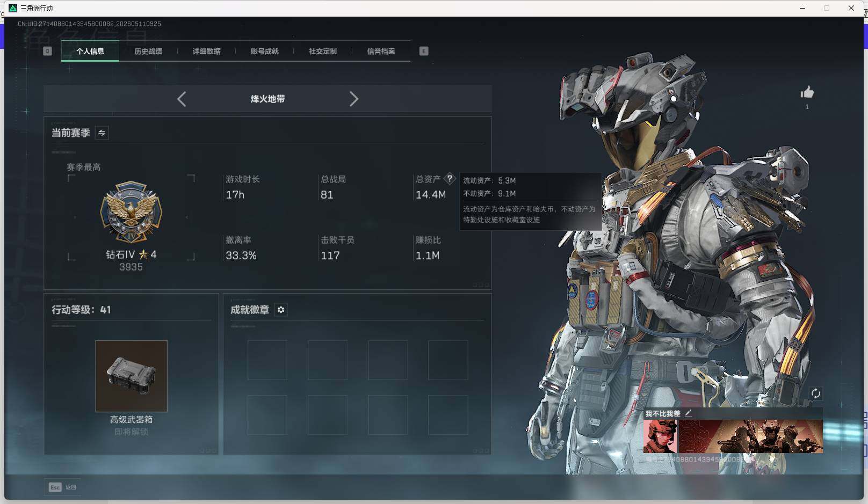Click the 总资产 value 14.4M
The image size is (868, 504).
[x=431, y=195]
